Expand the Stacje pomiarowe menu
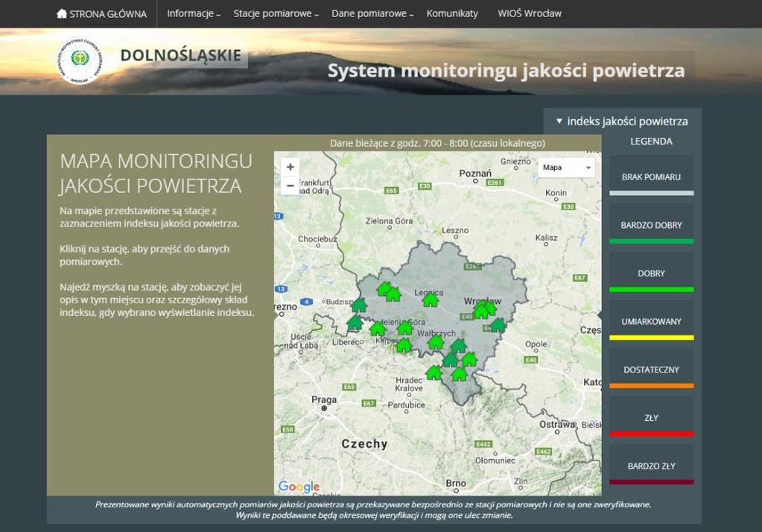762x532 pixels. click(276, 13)
